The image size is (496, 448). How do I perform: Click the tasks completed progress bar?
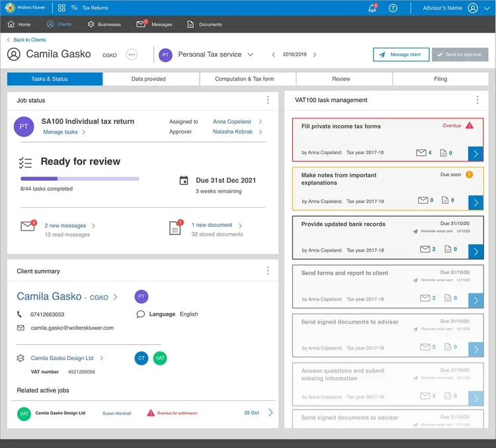pyautogui.click(x=80, y=179)
